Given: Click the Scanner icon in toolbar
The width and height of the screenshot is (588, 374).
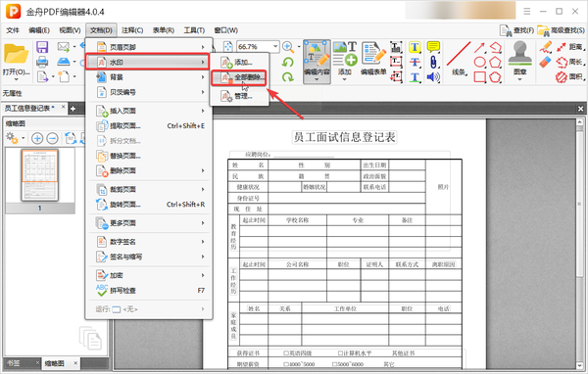Looking at the screenshot, I should coord(64,62).
